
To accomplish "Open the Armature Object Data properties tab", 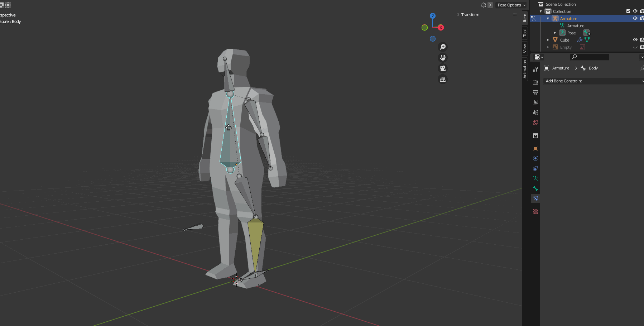I will [x=535, y=178].
